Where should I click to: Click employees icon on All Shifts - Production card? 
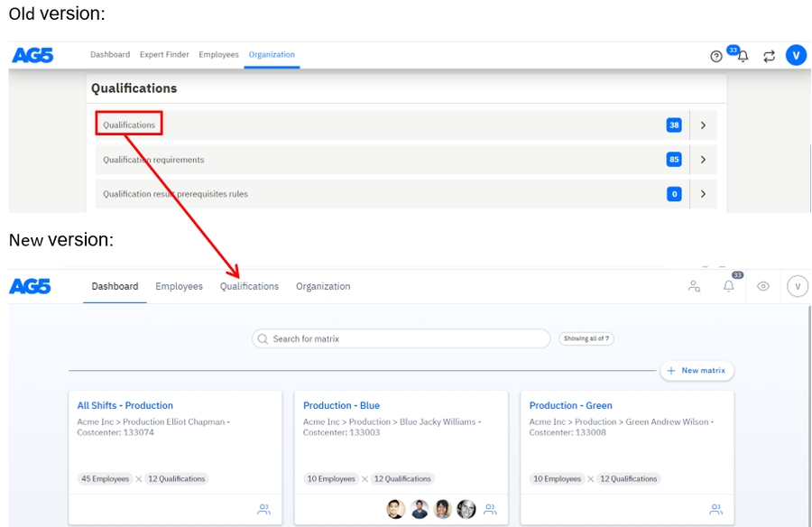tap(263, 509)
